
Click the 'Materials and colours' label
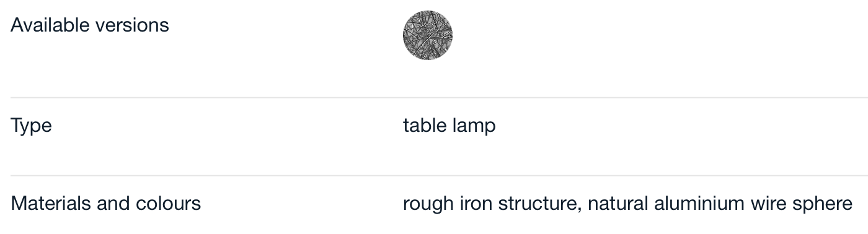tap(106, 203)
